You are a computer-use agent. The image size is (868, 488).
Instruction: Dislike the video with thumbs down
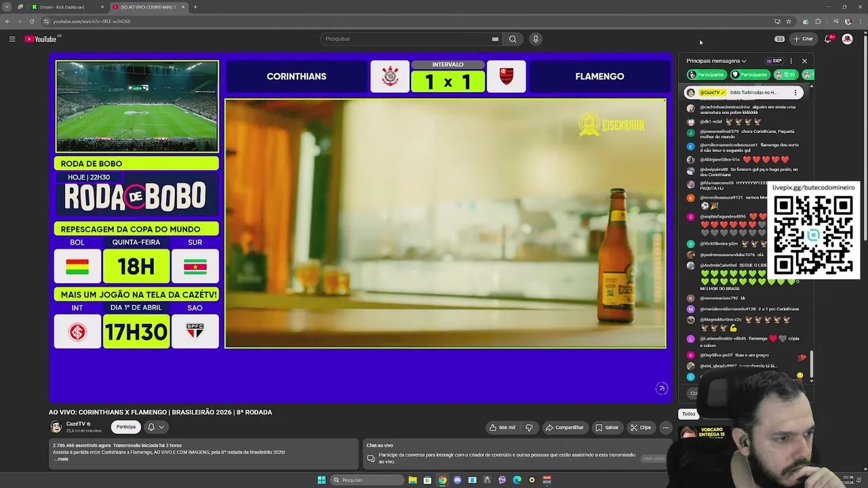click(x=529, y=427)
